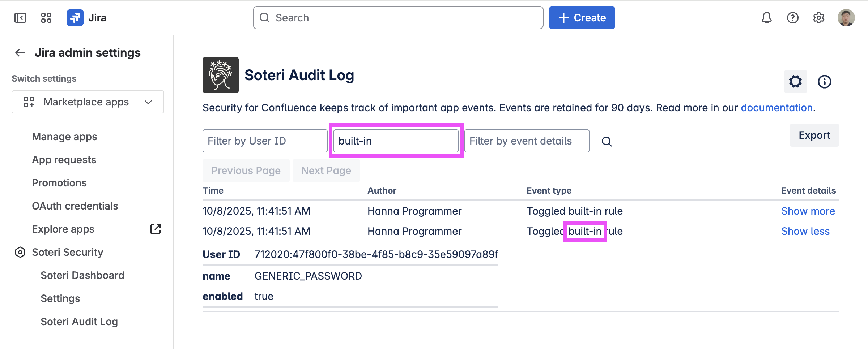Image resolution: width=868 pixels, height=349 pixels.
Task: Collapse the sidebar with the panel icon
Action: (20, 18)
